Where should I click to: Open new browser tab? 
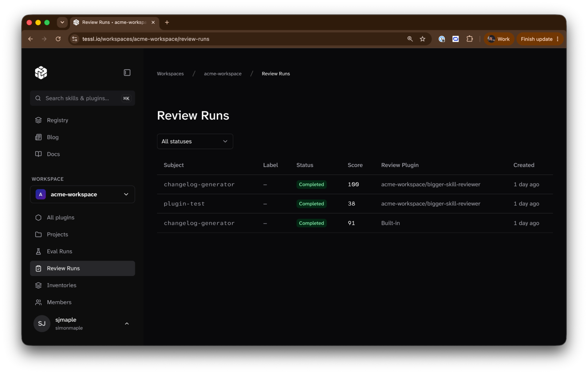167,22
